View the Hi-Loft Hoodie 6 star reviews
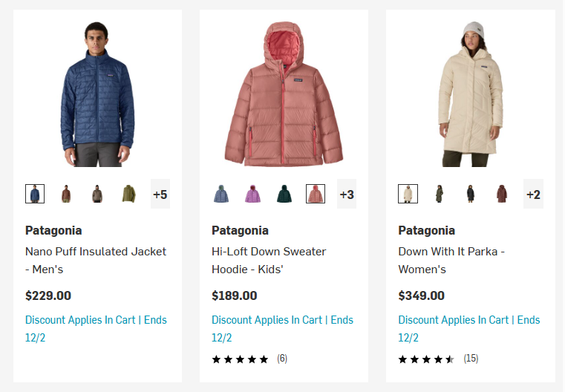 (x=249, y=359)
